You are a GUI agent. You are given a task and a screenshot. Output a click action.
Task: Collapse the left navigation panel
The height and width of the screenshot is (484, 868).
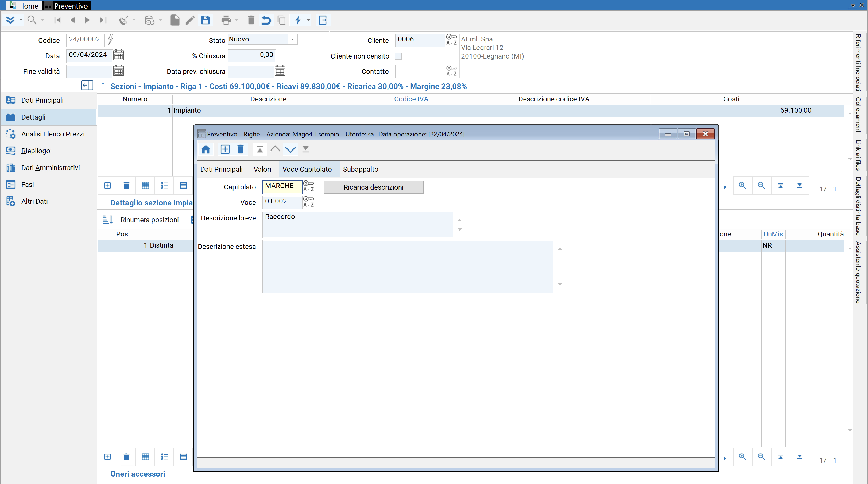pos(87,85)
